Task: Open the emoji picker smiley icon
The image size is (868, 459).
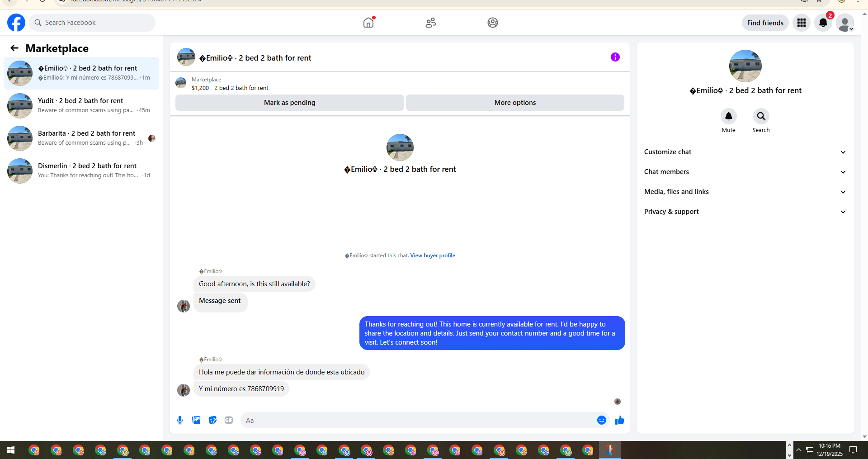Action: point(602,420)
